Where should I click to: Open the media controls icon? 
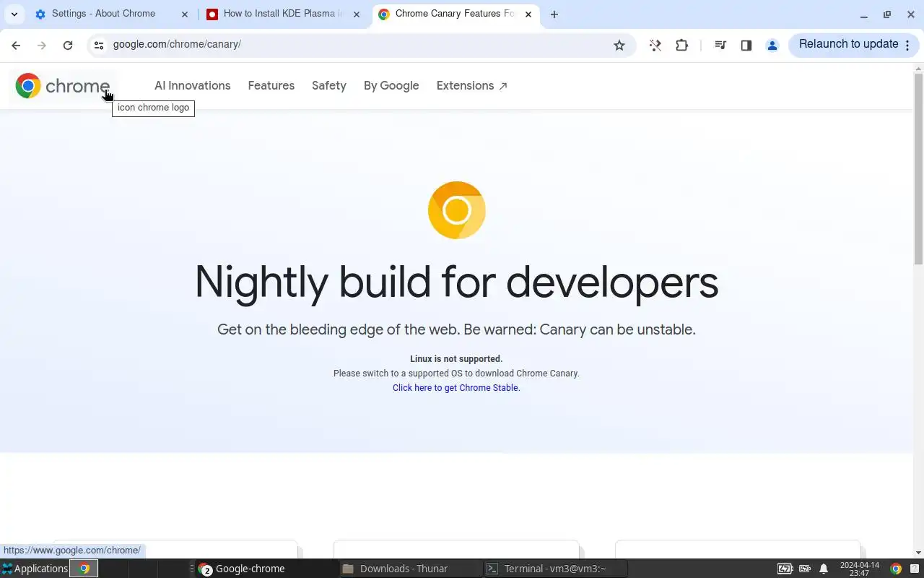pos(720,45)
